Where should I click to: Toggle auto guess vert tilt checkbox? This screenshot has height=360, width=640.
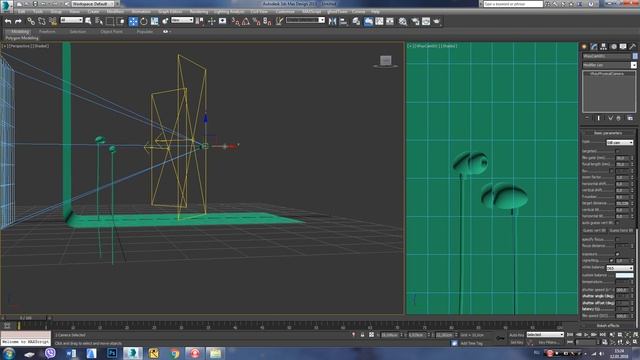617,223
